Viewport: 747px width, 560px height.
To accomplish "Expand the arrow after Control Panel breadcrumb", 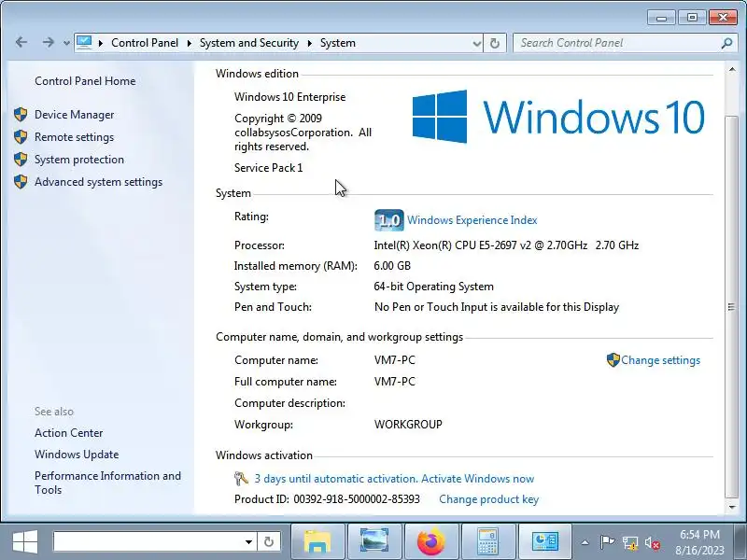I will 190,43.
